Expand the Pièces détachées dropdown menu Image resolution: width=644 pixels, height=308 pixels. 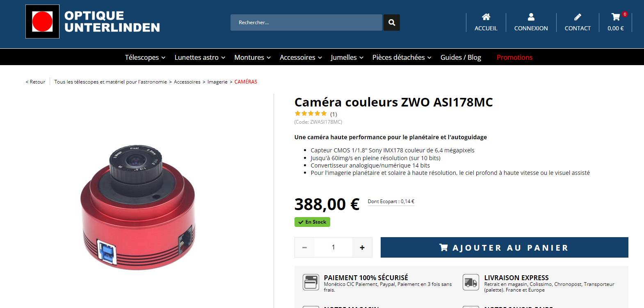402,57
